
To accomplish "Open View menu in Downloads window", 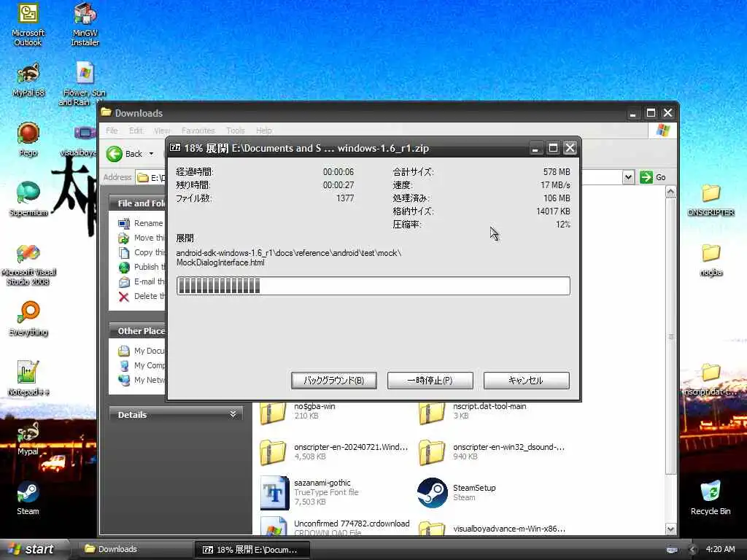I will (x=161, y=131).
